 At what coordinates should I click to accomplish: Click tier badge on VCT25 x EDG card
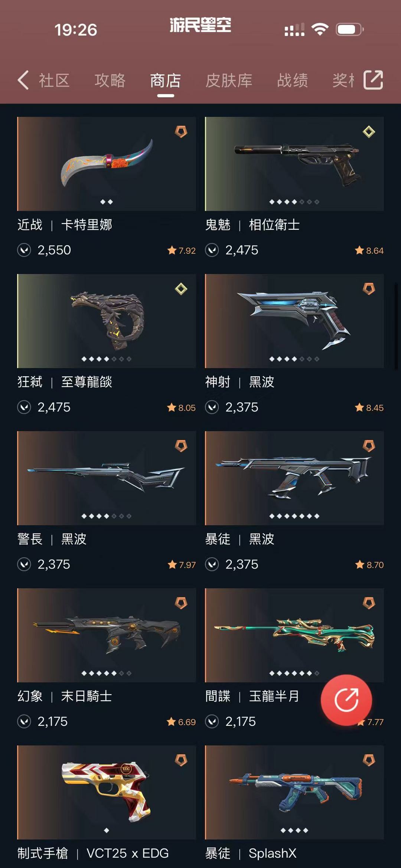(181, 760)
